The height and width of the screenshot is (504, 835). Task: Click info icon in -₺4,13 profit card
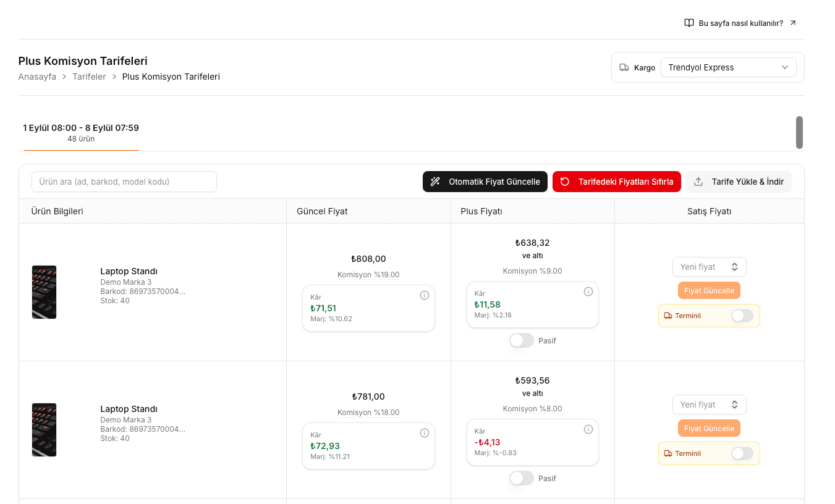click(588, 429)
